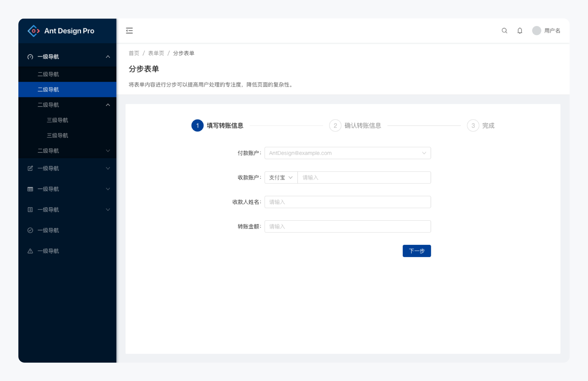Click the dashboard gauge icon in the sidebar
The width and height of the screenshot is (588, 381).
click(30, 57)
